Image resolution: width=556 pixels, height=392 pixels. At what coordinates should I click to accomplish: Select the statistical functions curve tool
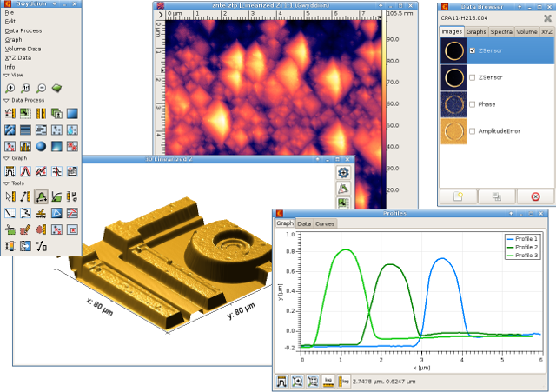[10, 213]
